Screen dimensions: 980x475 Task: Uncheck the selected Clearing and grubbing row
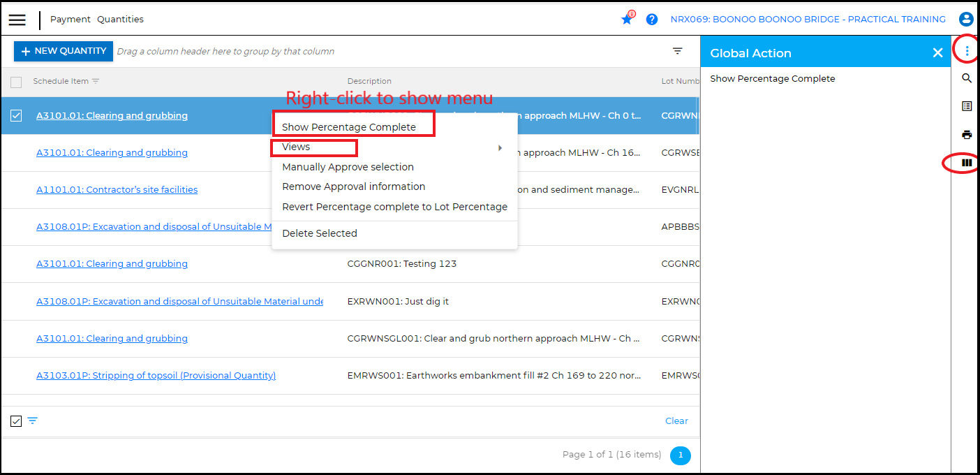(16, 115)
